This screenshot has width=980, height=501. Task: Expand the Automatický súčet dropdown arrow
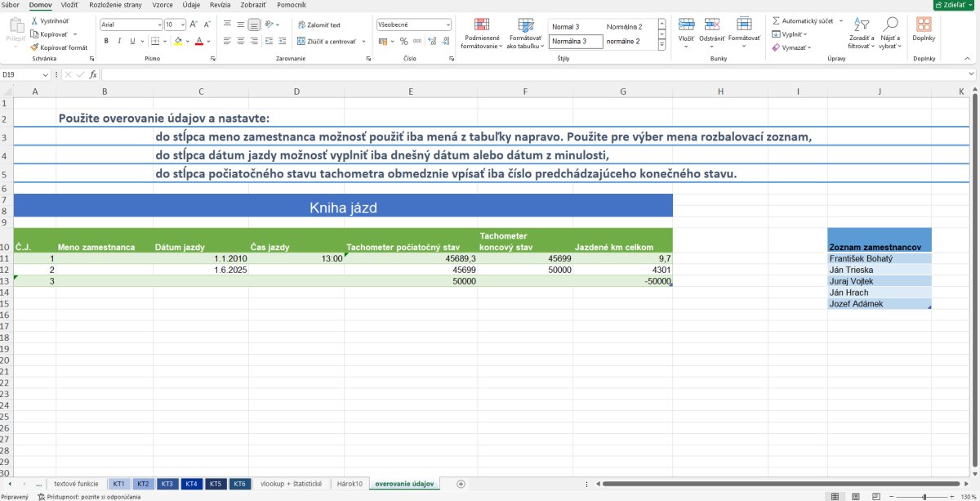840,21
